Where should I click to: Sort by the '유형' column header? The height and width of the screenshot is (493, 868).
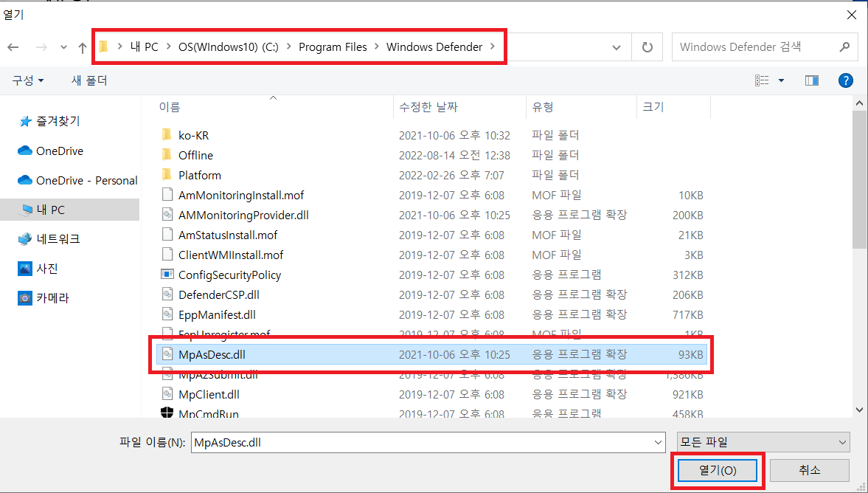click(x=543, y=107)
